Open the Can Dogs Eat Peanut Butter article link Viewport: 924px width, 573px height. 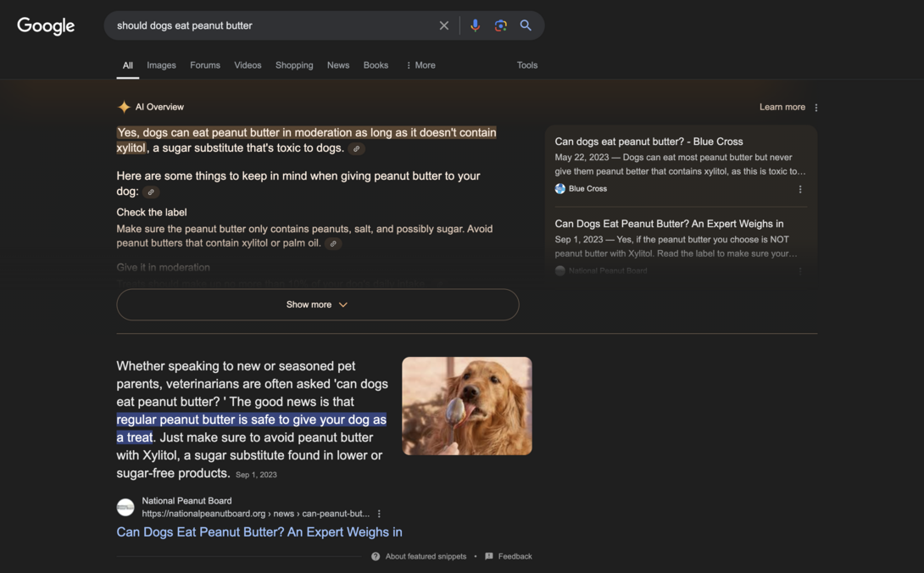coord(259,531)
